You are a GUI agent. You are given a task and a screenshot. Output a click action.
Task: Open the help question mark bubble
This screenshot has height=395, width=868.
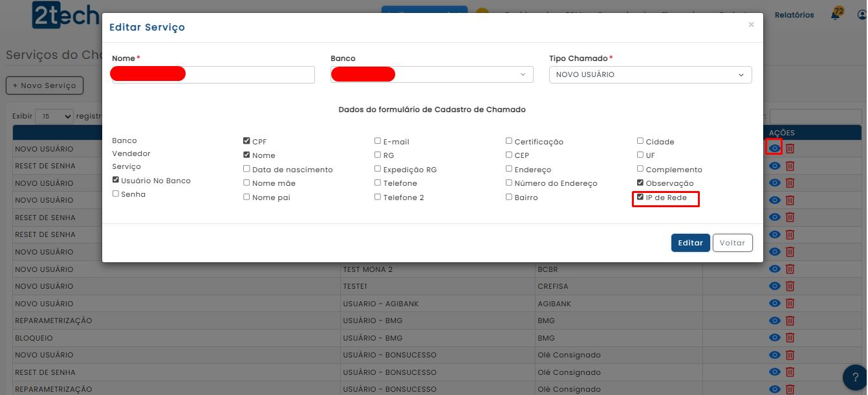tap(854, 378)
